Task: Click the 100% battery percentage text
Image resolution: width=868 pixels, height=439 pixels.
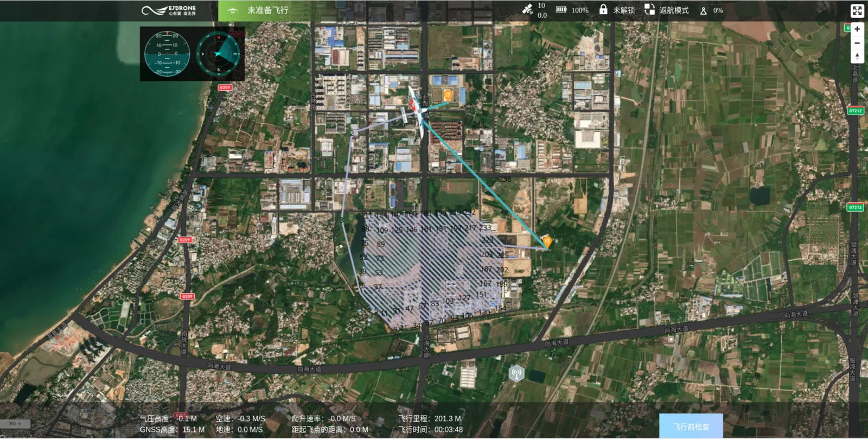Action: pos(579,10)
